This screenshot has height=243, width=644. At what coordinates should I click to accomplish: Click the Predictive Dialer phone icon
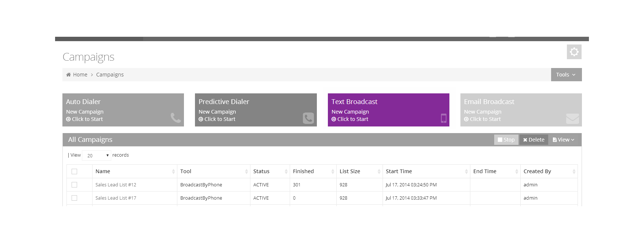tap(308, 118)
